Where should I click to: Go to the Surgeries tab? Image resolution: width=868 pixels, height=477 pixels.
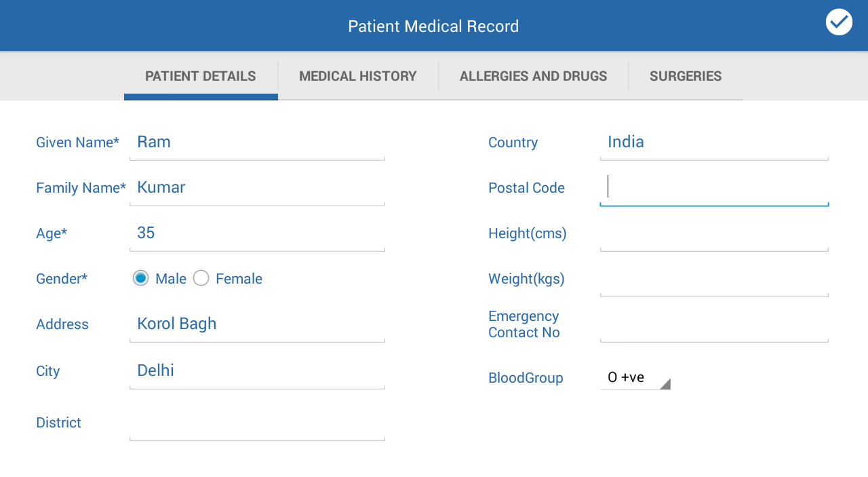click(x=685, y=76)
